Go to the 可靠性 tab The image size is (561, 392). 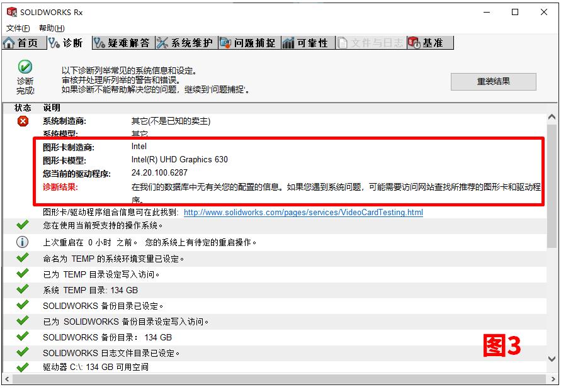pyautogui.click(x=308, y=43)
